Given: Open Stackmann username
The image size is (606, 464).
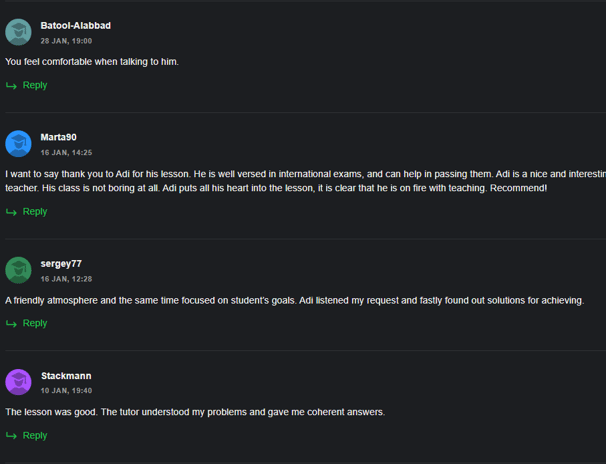Looking at the screenshot, I should [x=66, y=376].
